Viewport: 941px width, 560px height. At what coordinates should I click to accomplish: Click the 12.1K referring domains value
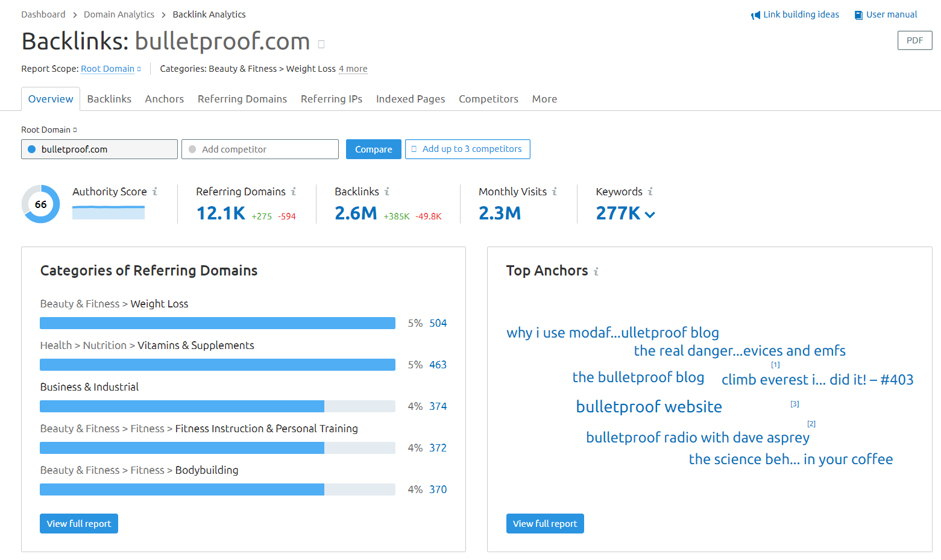[221, 213]
